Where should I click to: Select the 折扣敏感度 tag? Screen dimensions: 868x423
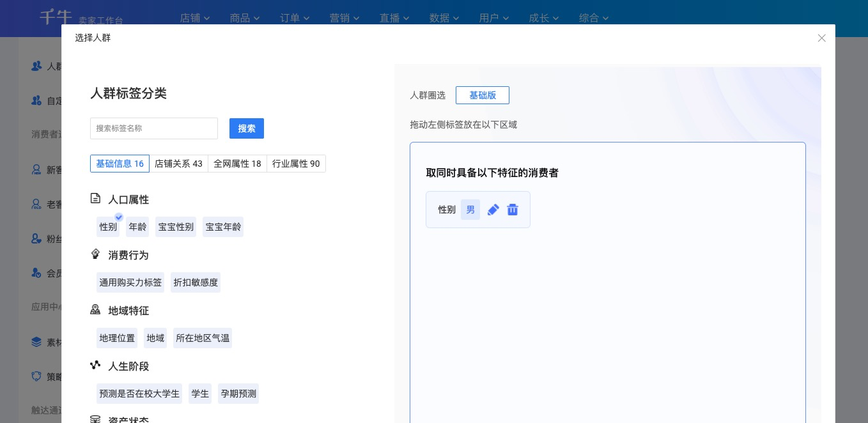click(x=196, y=282)
